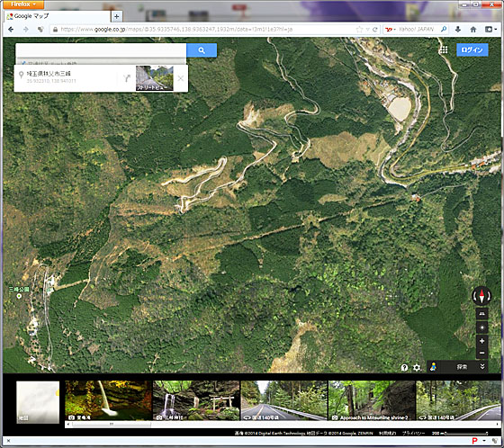
Task: Open the browser downloads arrow
Action: tap(458, 30)
